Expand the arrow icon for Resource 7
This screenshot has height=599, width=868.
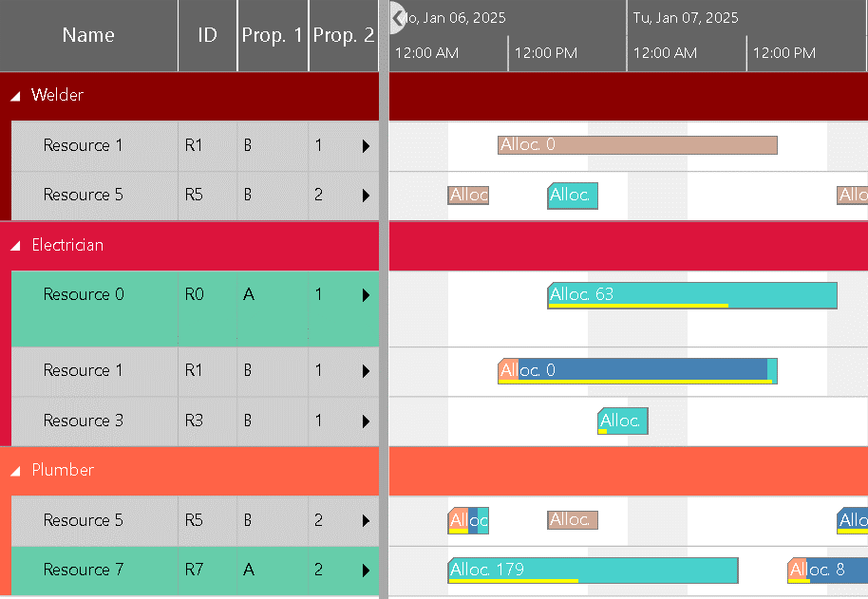[367, 570]
